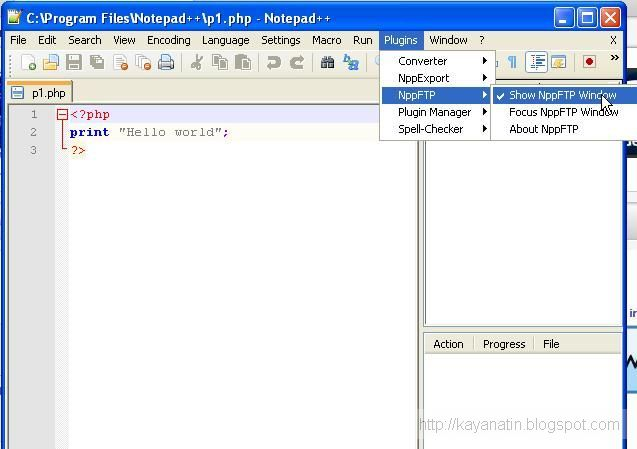Save the file with the floppy icon
Viewport: 637px width, 449px height.
coord(74,63)
